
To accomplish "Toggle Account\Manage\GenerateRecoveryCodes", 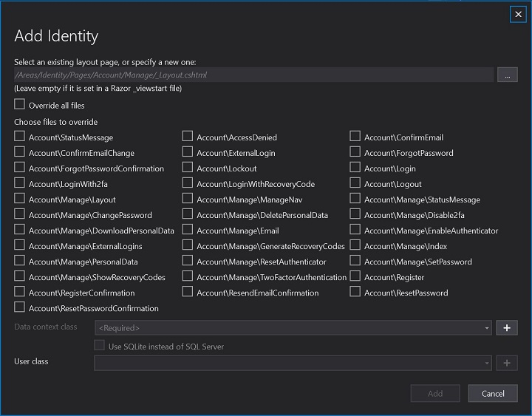I will pyautogui.click(x=187, y=245).
